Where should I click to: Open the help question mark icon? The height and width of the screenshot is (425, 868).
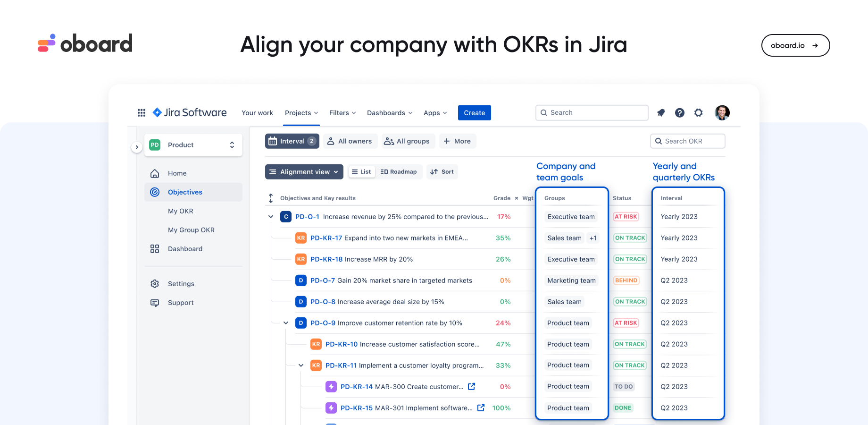coord(680,113)
